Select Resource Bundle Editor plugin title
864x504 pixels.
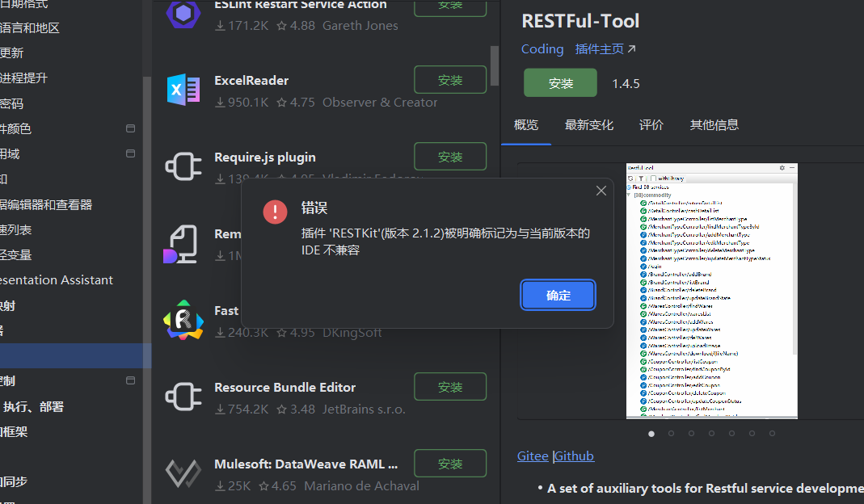(284, 387)
